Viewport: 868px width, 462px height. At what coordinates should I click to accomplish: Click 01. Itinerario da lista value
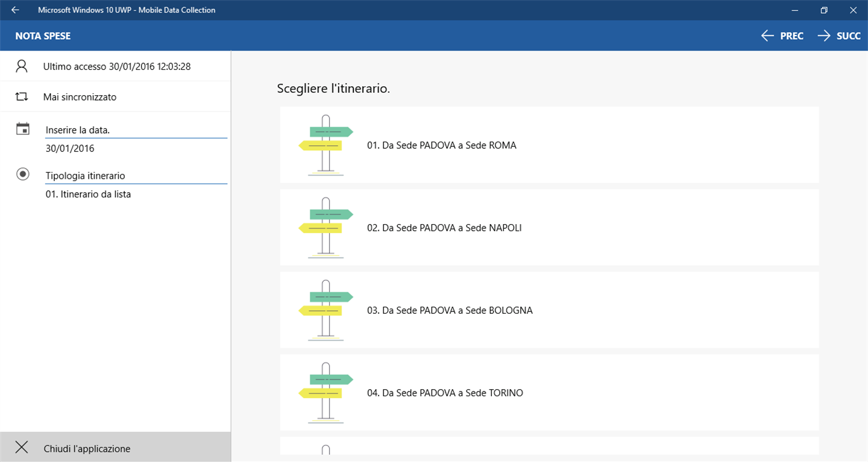coord(88,195)
